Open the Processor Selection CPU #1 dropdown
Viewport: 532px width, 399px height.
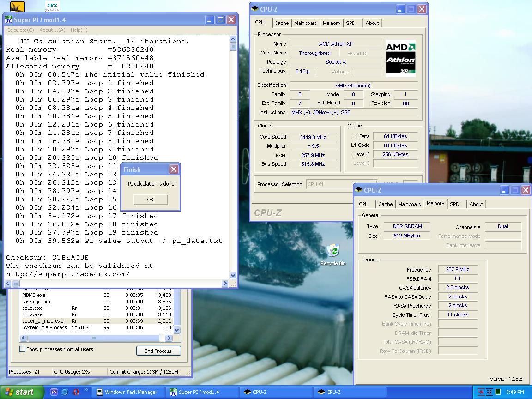pos(341,184)
